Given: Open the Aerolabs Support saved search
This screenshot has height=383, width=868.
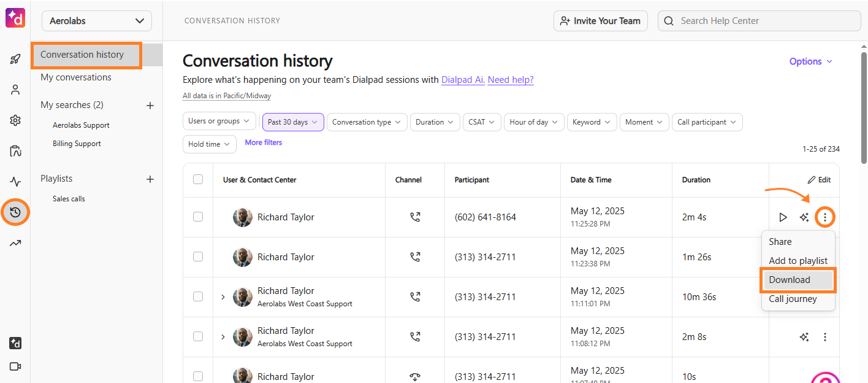Looking at the screenshot, I should coord(81,125).
